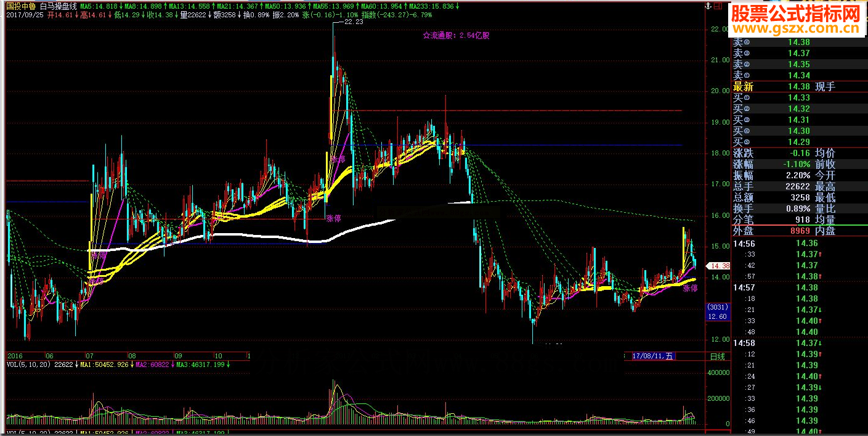Click the 涨幅 -1.10% row
This screenshot has width=868, height=436.
[x=771, y=165]
